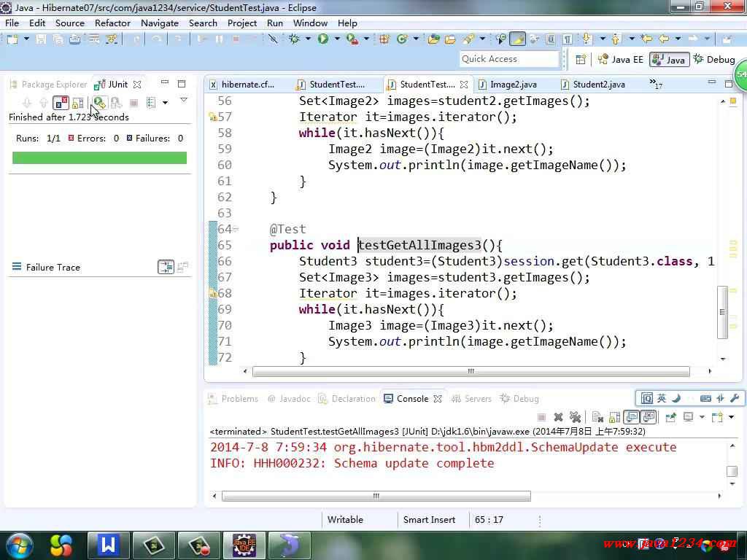Viewport: 747px width, 560px height.
Task: Toggle Console Scroll Lock icon
Action: coord(614,417)
